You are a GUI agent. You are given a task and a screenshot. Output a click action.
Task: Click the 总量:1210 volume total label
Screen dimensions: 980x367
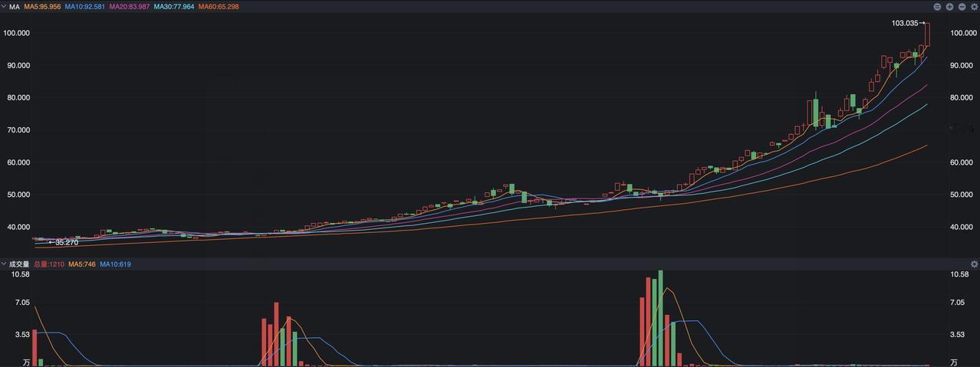49,264
